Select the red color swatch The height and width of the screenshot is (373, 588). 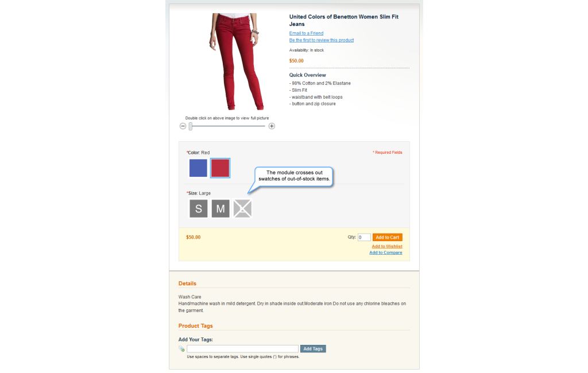click(x=220, y=168)
